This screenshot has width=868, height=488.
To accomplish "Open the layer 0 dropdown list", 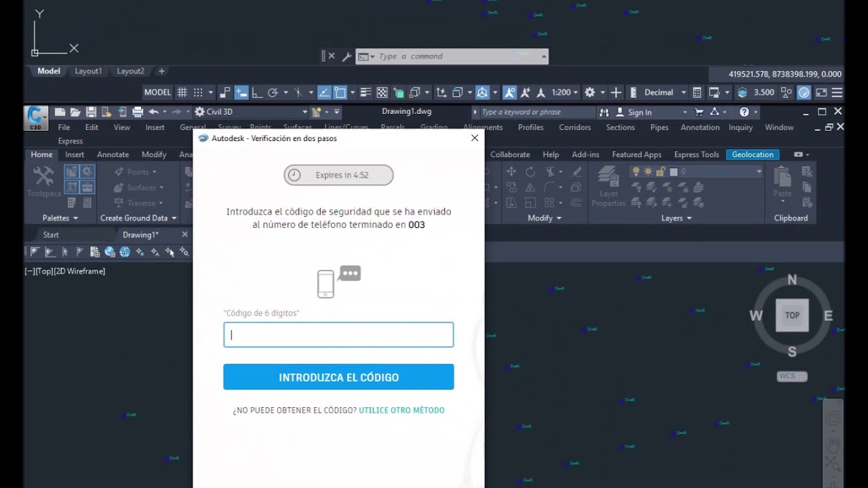I will pos(758,172).
